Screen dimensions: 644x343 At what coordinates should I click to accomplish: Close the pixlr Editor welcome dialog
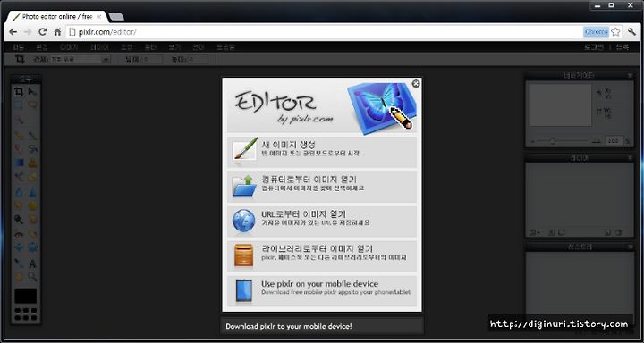[x=416, y=84]
